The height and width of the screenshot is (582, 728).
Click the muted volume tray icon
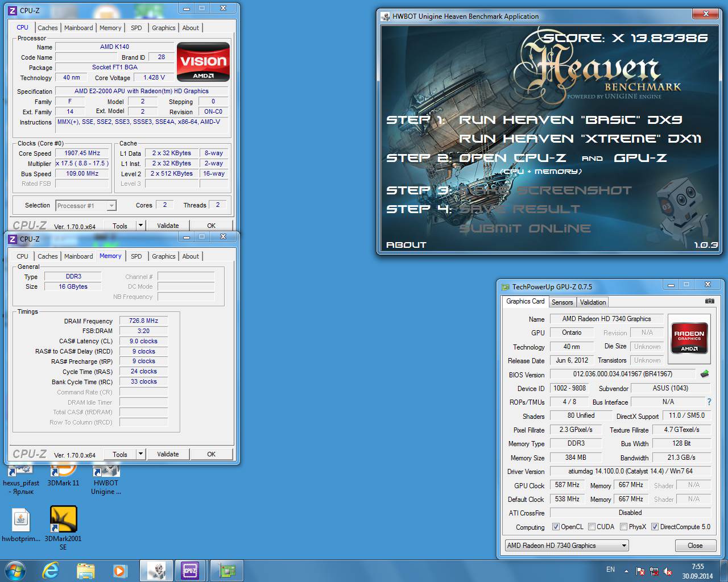click(668, 571)
